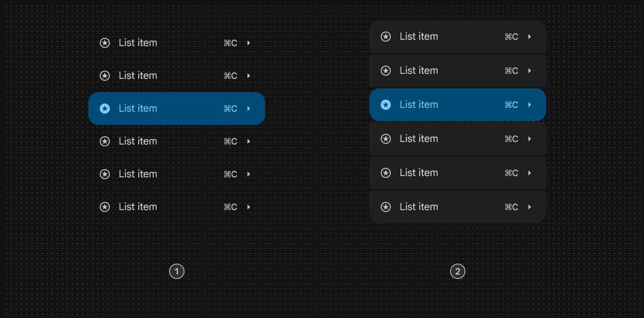Click the star icon of the first row in list 1
Image resolution: width=644 pixels, height=318 pixels.
105,43
